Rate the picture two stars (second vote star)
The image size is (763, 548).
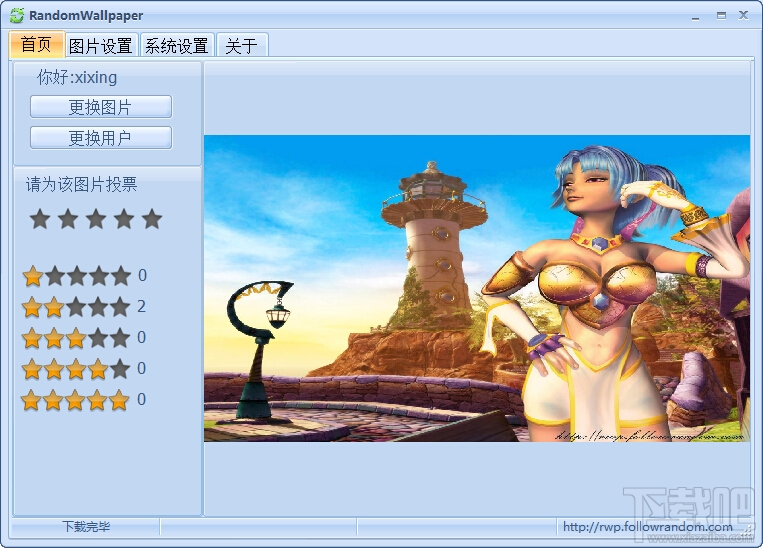(x=68, y=219)
